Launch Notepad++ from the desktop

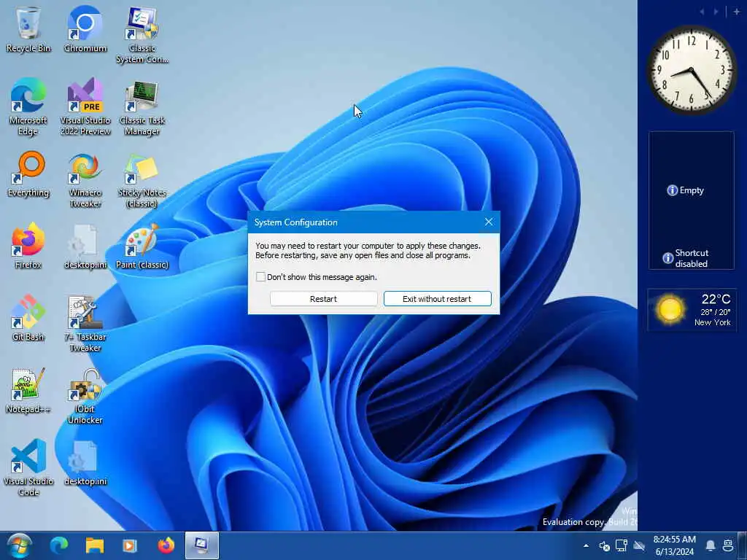click(x=28, y=391)
